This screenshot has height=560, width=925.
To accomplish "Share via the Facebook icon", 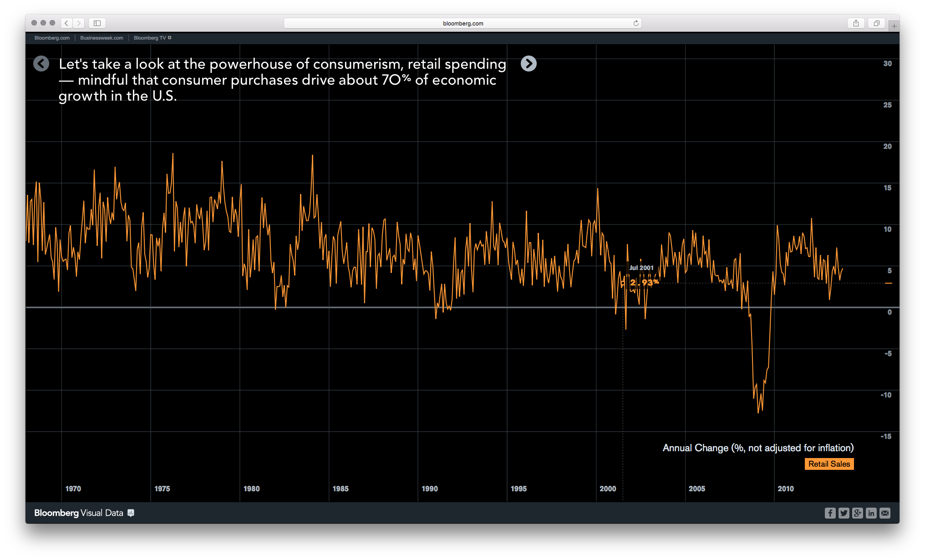I will point(830,513).
